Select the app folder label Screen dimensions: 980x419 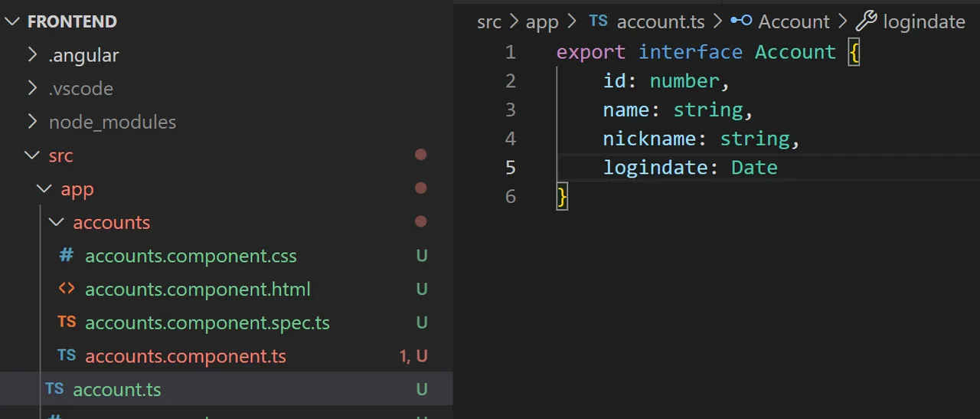click(77, 189)
